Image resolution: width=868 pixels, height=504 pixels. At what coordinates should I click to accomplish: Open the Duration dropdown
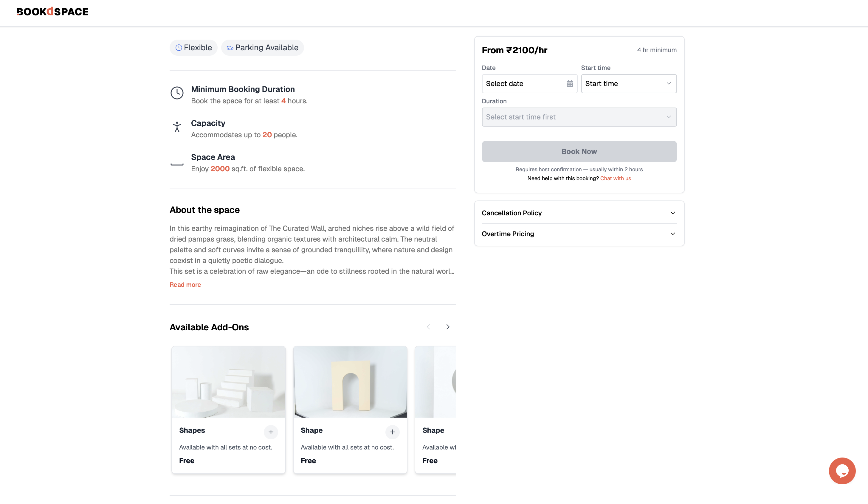click(x=579, y=117)
